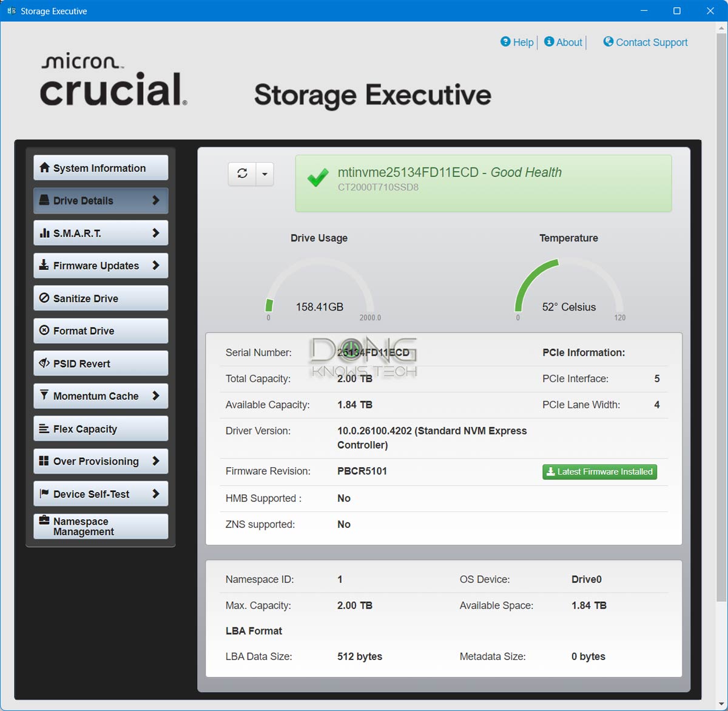Image resolution: width=728 pixels, height=711 pixels.
Task: Click the scrollbar up arrow
Action: point(721,28)
